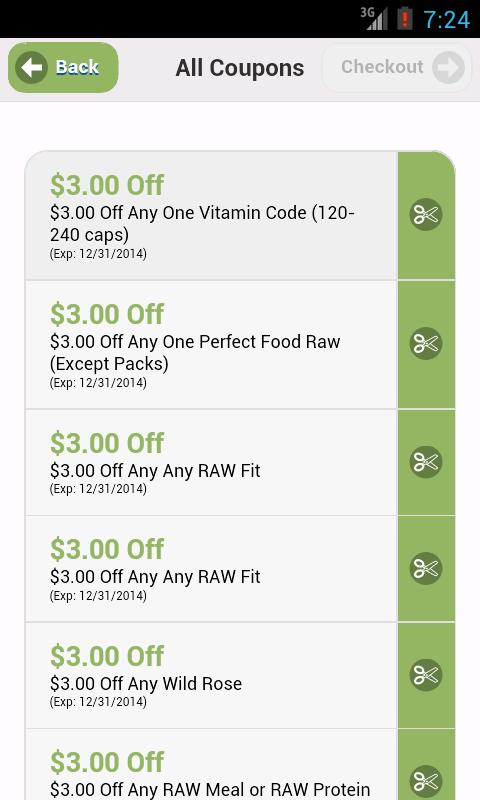Tap the 7:24 clock in status bar
Viewport: 480px width, 800px height.
pyautogui.click(x=447, y=20)
